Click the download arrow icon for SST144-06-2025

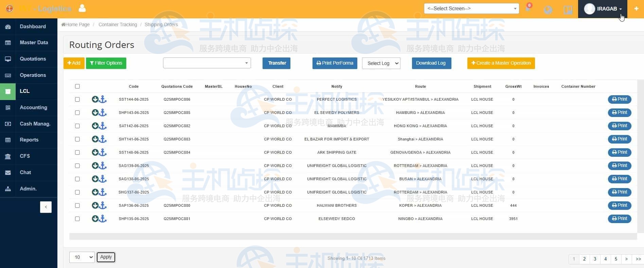[x=95, y=99]
